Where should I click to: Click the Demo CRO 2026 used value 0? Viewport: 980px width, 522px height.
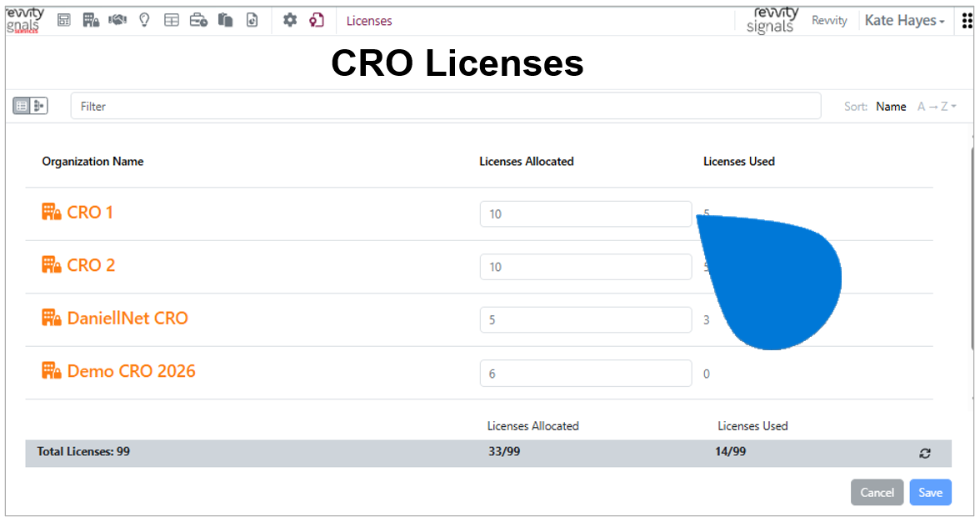707,374
